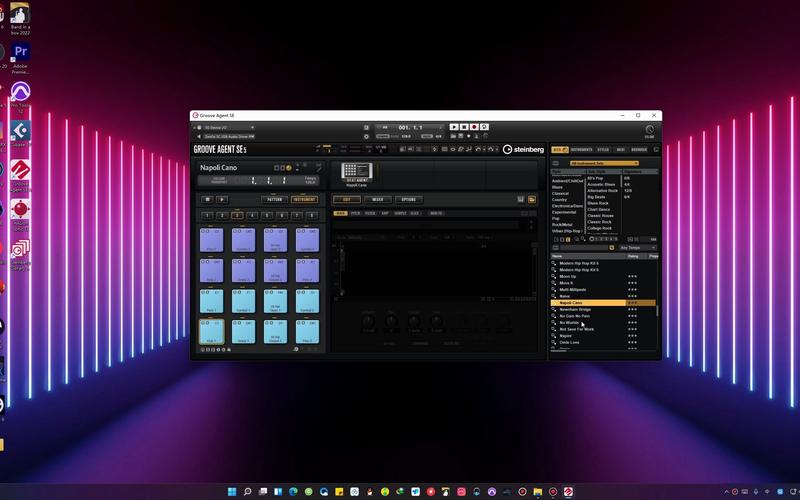This screenshot has height=500, width=800.
Task: Select pad group 8
Action: [312, 216]
